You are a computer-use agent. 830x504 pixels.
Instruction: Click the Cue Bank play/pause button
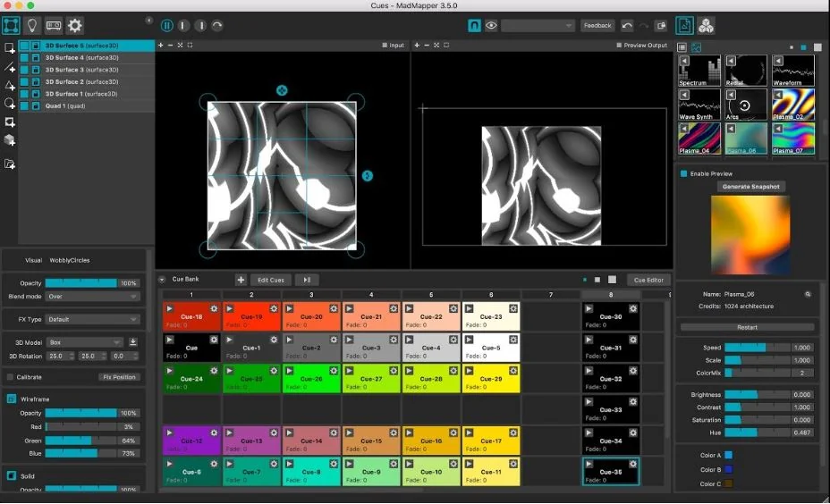pos(307,280)
